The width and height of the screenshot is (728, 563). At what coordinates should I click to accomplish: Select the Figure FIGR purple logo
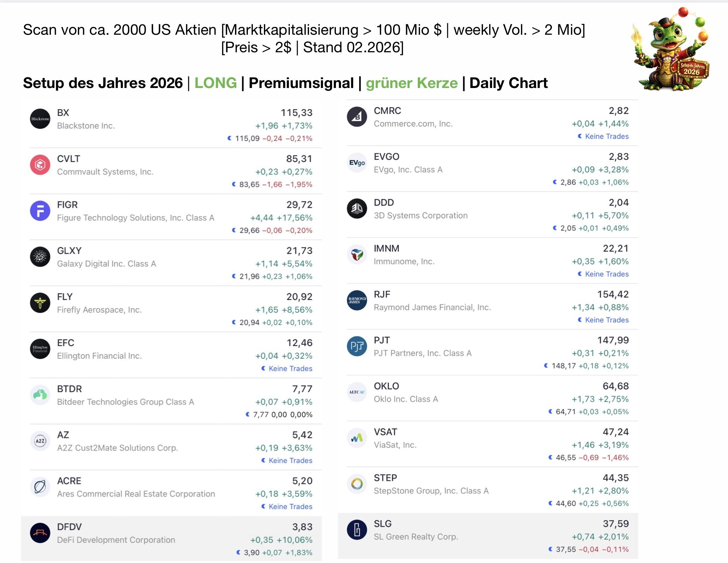(40, 211)
